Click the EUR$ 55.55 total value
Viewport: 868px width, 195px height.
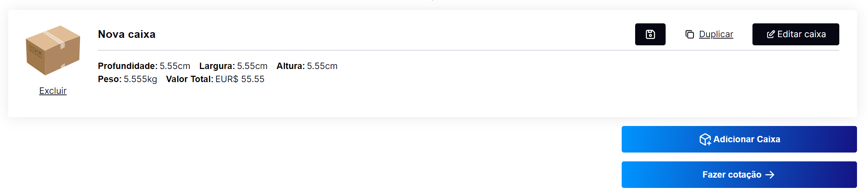(x=240, y=79)
